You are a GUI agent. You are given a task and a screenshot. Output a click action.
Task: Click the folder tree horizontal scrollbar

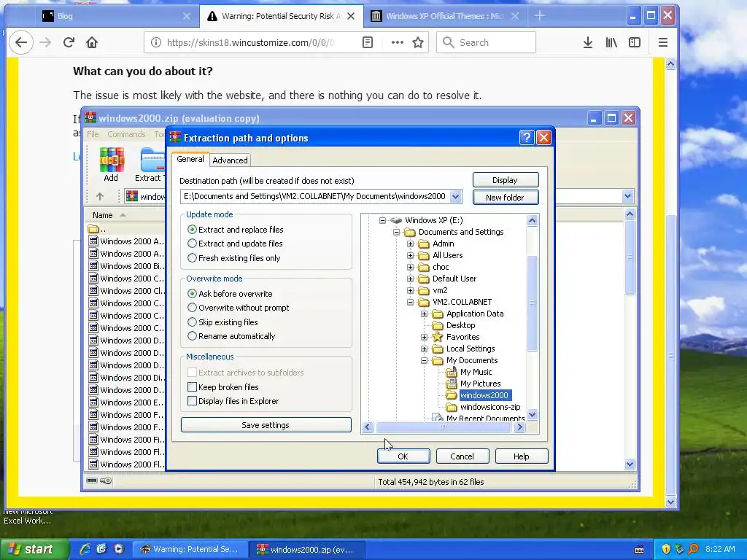[x=443, y=427]
